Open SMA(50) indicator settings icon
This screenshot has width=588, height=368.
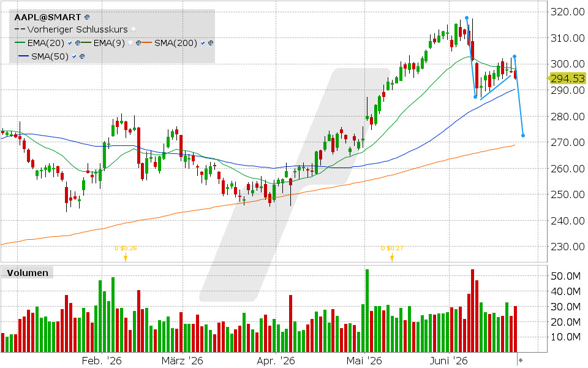[82, 56]
